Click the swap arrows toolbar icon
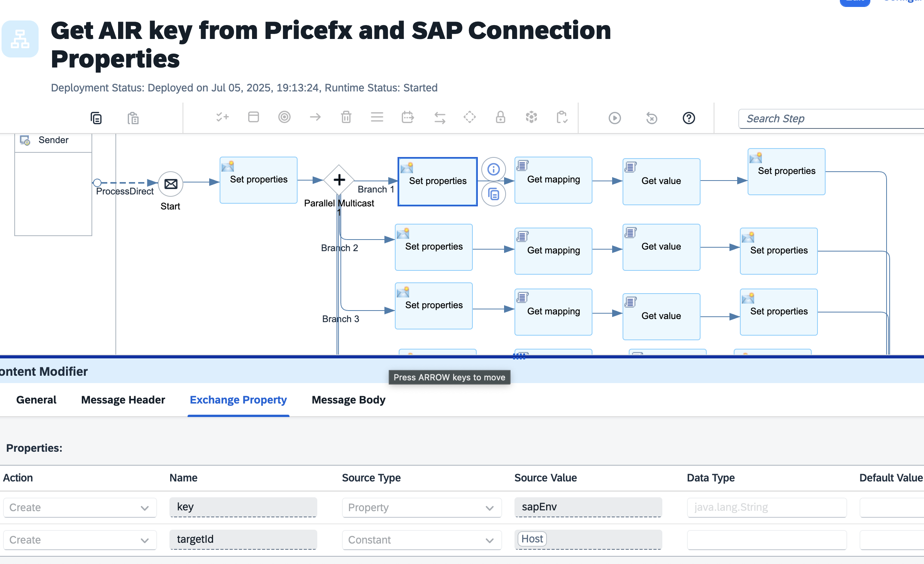This screenshot has width=924, height=564. [x=440, y=118]
